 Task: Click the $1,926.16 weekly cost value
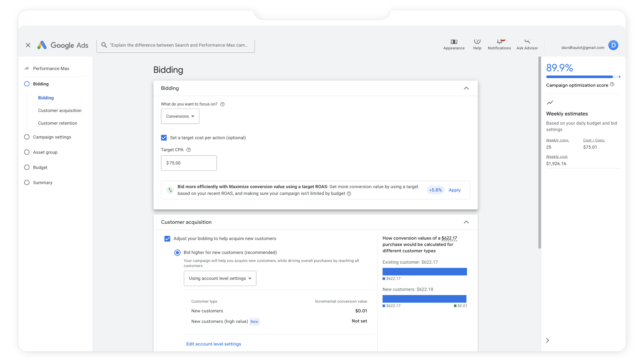(x=556, y=164)
